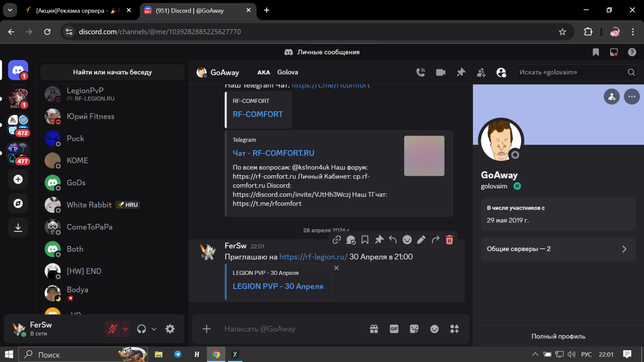Image resolution: width=644 pixels, height=362 pixels.
Task: Open new browser tab
Action: tap(267, 10)
